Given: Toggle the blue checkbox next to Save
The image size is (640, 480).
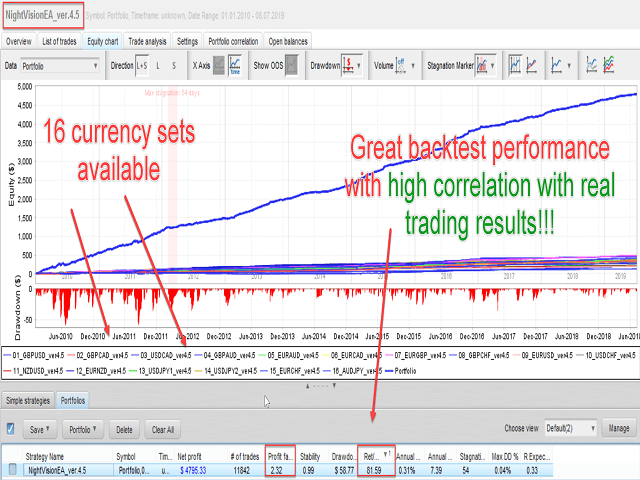Looking at the screenshot, I should pyautogui.click(x=11, y=429).
